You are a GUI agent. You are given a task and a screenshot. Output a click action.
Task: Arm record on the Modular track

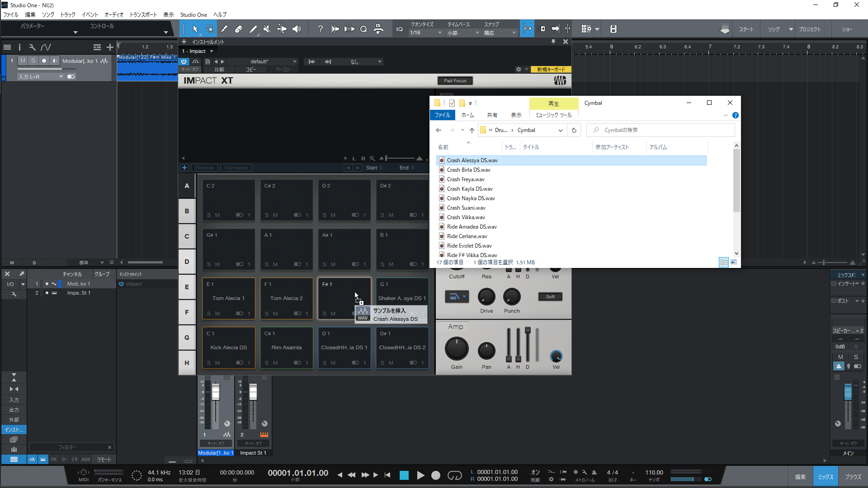click(44, 61)
